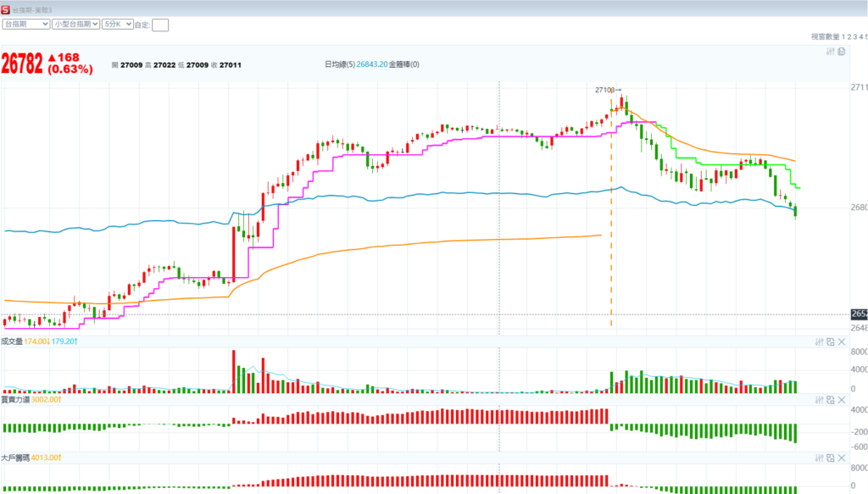Open settings for 成交量 volume panel
The image size is (868, 494).
[x=819, y=341]
